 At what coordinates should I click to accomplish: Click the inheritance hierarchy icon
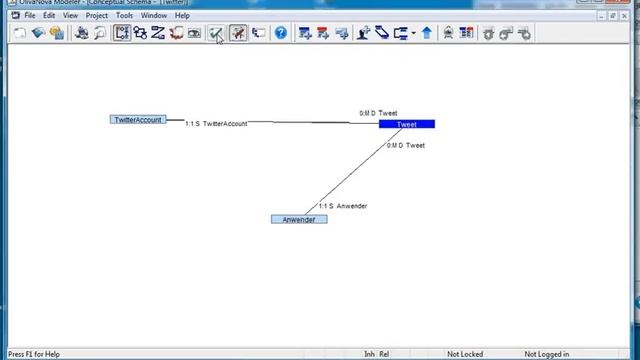(x=401, y=33)
